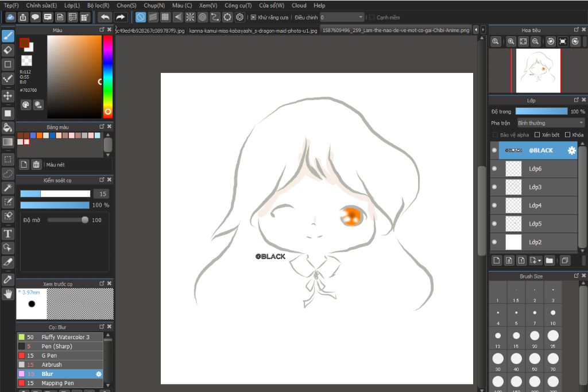Image resolution: width=588 pixels, height=392 pixels.
Task: Select the G Pen brush
Action: pyautogui.click(x=60, y=355)
